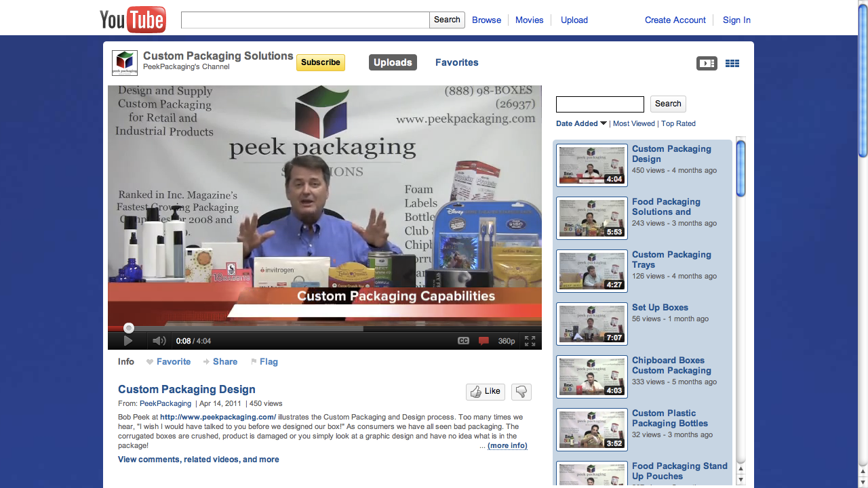Image resolution: width=868 pixels, height=488 pixels.
Task: Click the PeekPackaging channel avatar icon
Action: [125, 63]
